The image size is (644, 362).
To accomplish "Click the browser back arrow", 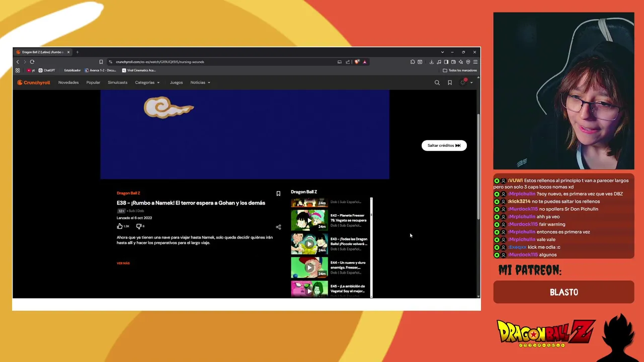I will pos(18,62).
